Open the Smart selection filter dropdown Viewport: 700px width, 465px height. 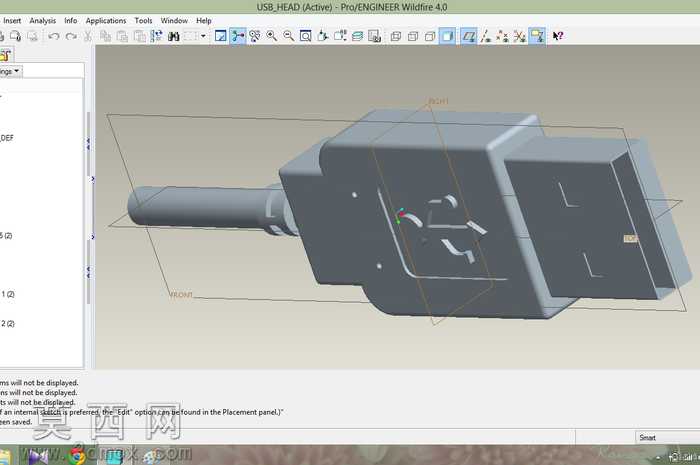(667, 437)
